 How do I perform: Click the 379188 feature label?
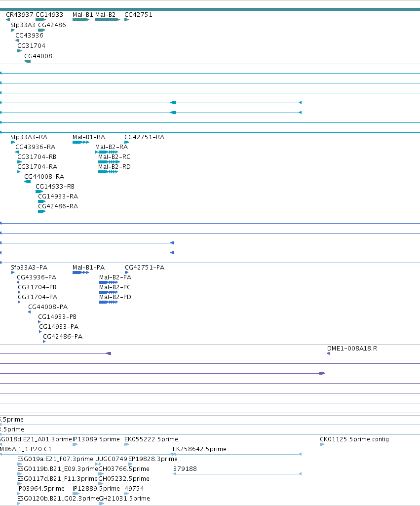[x=185, y=469]
